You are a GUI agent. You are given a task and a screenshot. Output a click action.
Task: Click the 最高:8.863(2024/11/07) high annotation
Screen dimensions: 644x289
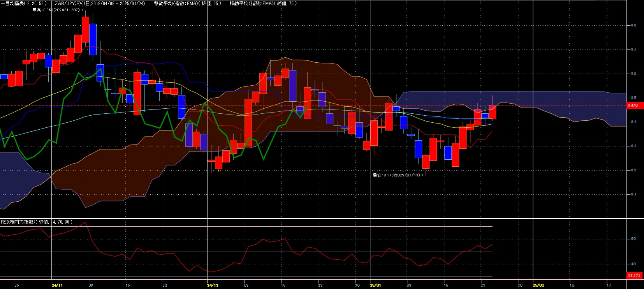[x=58, y=10]
